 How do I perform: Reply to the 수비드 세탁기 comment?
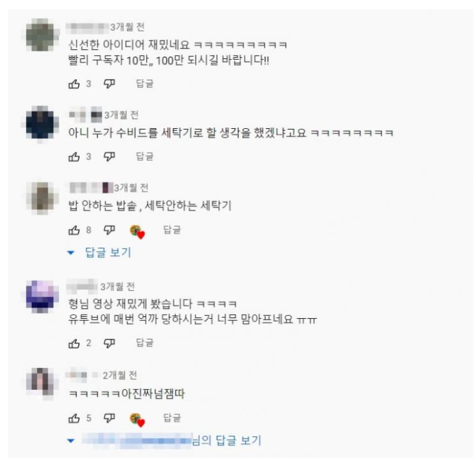(145, 157)
